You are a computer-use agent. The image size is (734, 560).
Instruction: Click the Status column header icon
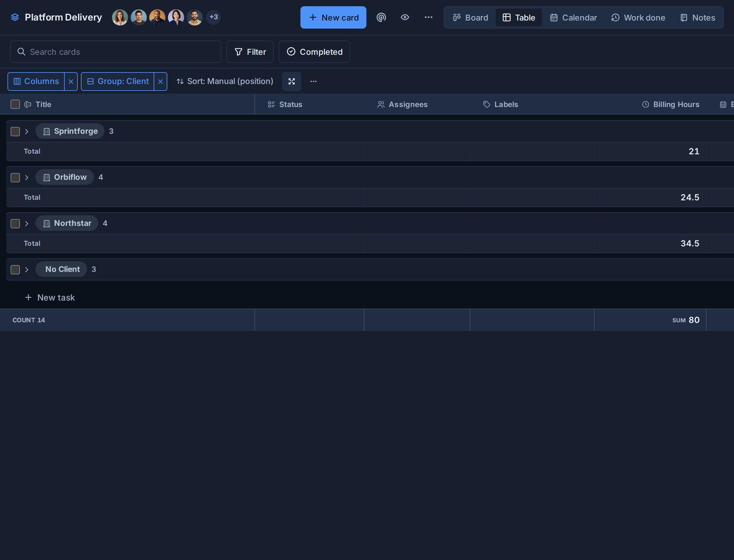pos(271,104)
